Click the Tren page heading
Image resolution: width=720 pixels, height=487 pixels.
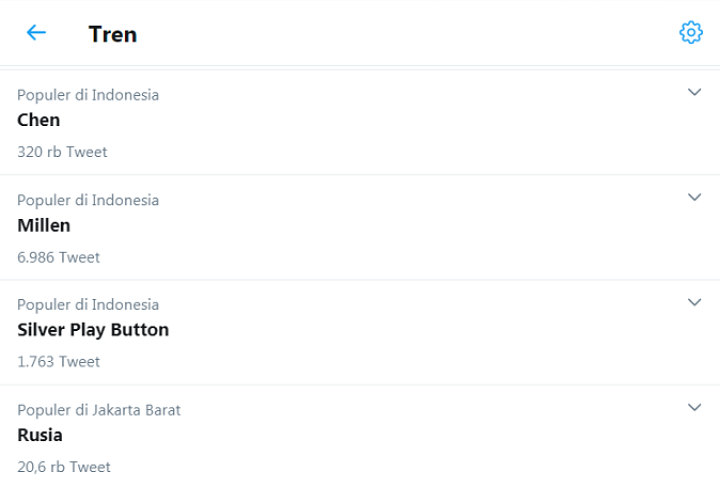click(x=113, y=34)
